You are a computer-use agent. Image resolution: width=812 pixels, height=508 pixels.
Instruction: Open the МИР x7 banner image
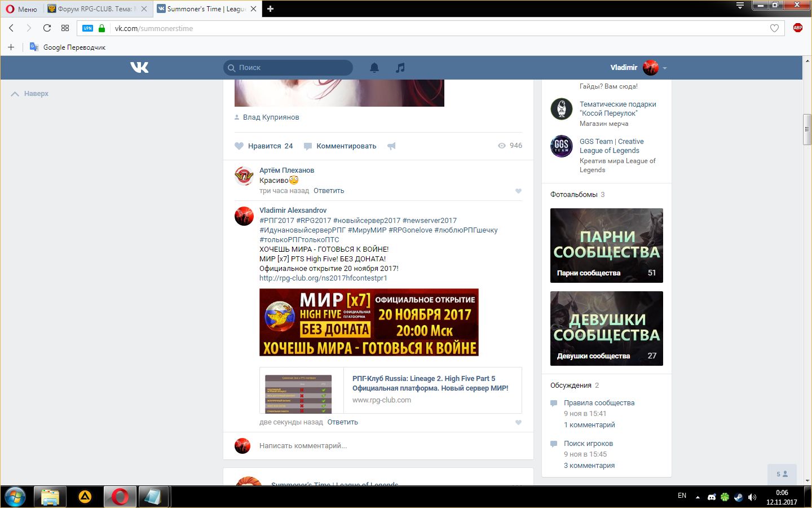point(369,322)
